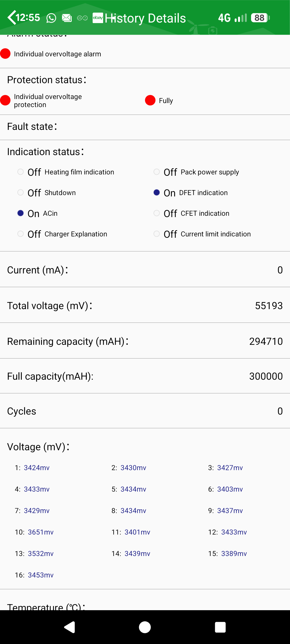
Task: Tap the 4G signal strength indicator
Action: pos(232,18)
